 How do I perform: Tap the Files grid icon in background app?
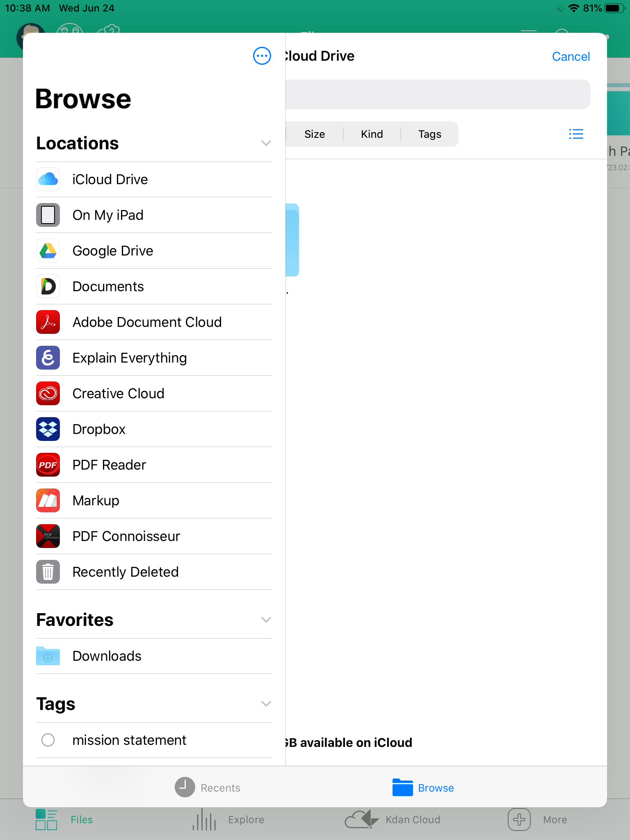[46, 819]
